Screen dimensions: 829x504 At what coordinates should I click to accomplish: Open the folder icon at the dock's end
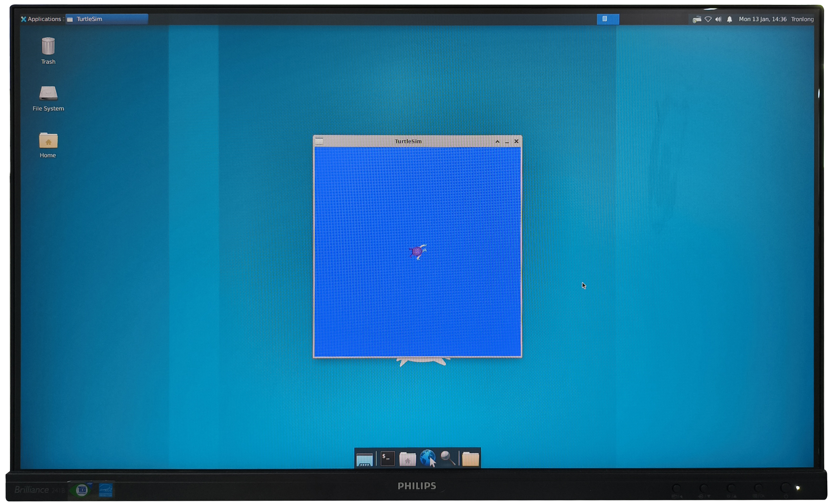[x=470, y=459]
